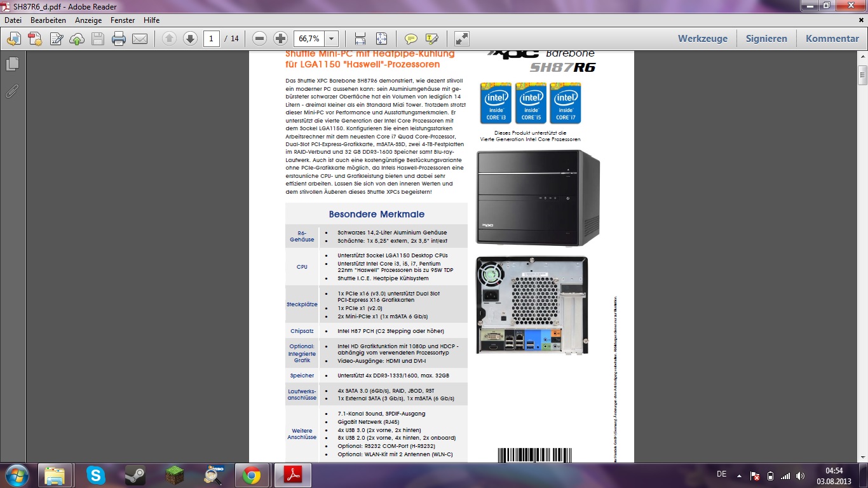Viewport: 868px width, 488px height.
Task: Click the Create PDF online icon
Action: click(34, 39)
